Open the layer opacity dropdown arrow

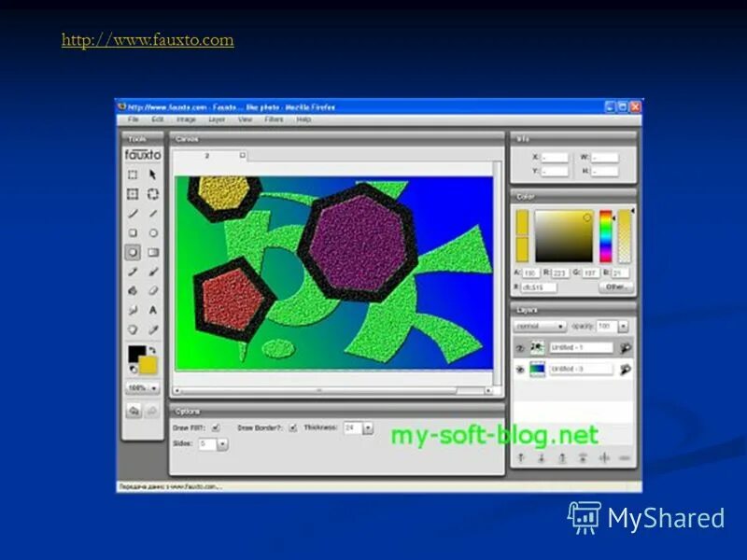pyautogui.click(x=623, y=327)
